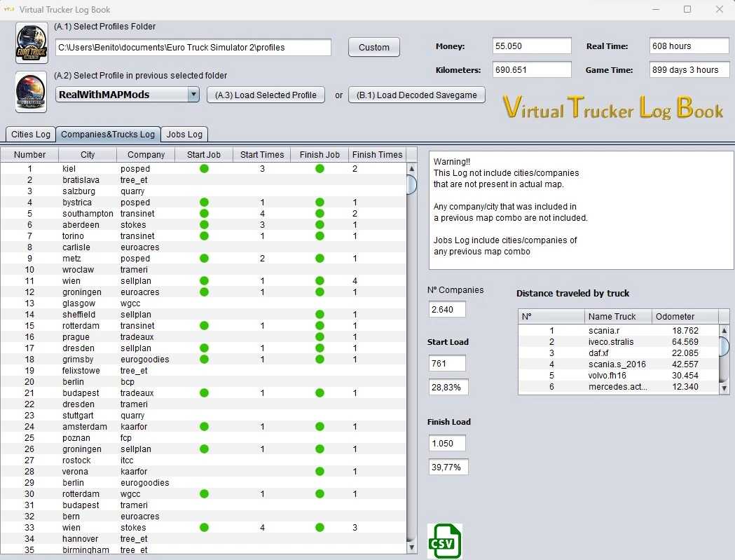Click the Euro Truck Simulator 2 icon
The image size is (735, 560).
[x=32, y=43]
